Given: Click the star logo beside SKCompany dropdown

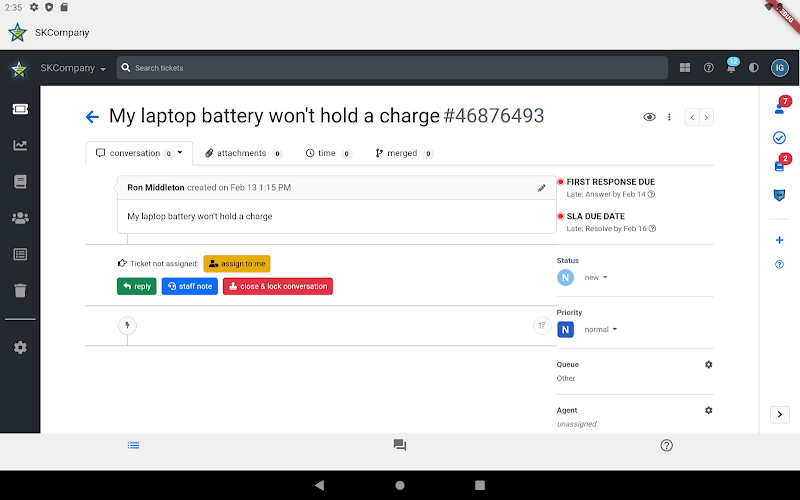Looking at the screenshot, I should (19, 68).
